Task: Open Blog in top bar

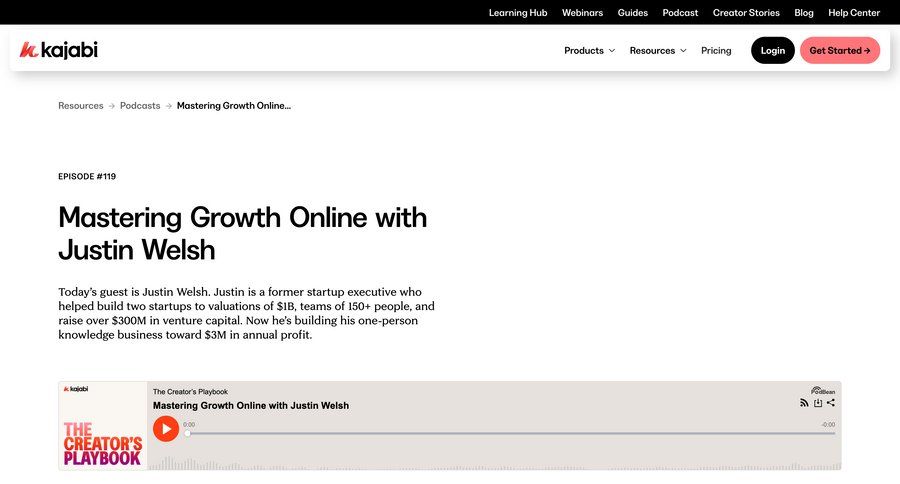Action: coord(804,13)
